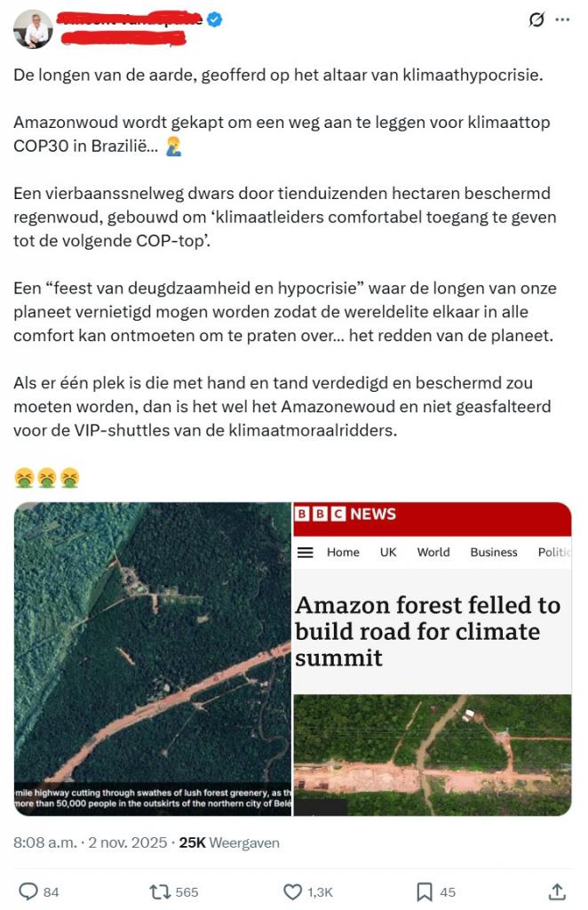Click the 'Amazon forest felled' headline
This screenshot has width=588, height=910.
click(428, 632)
